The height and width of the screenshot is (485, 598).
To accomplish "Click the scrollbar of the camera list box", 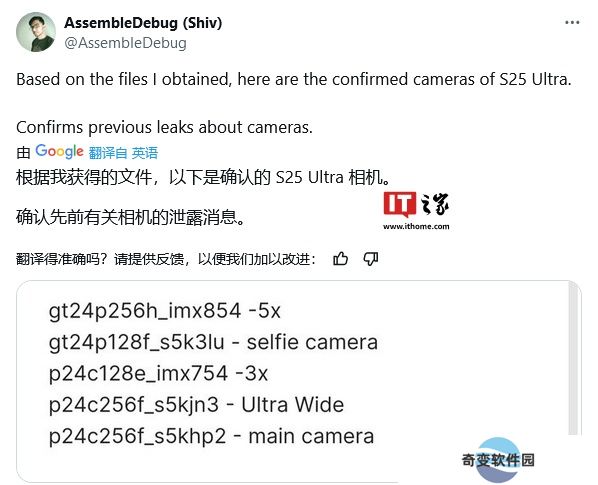I will (x=573, y=358).
